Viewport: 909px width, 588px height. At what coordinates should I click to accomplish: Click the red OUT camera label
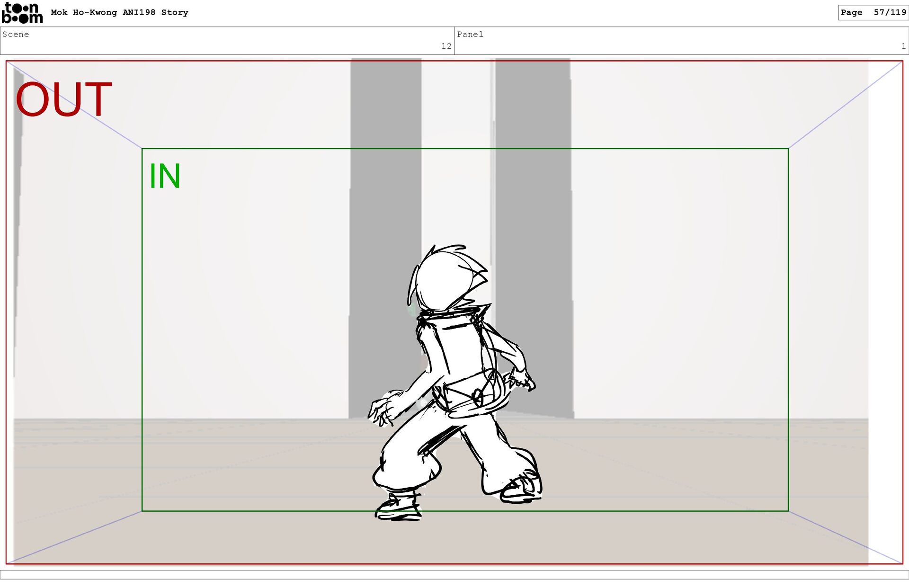pos(63,99)
